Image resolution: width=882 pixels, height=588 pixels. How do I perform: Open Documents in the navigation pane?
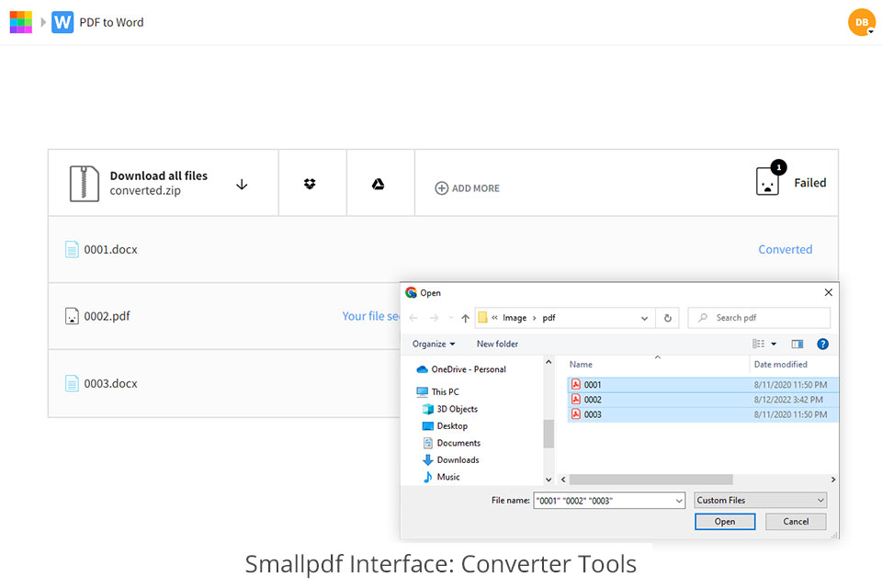pos(452,443)
